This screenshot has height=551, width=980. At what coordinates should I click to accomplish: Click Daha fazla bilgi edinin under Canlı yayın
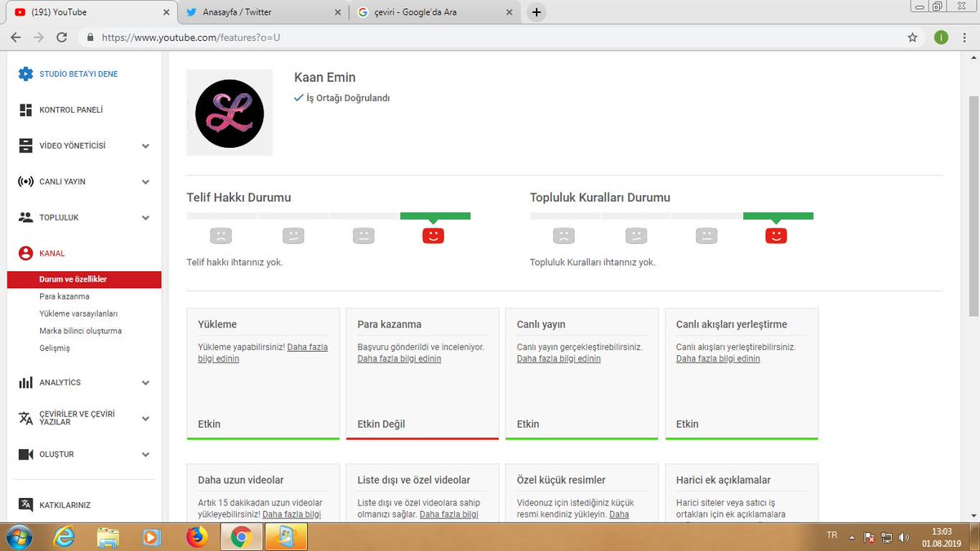(559, 358)
